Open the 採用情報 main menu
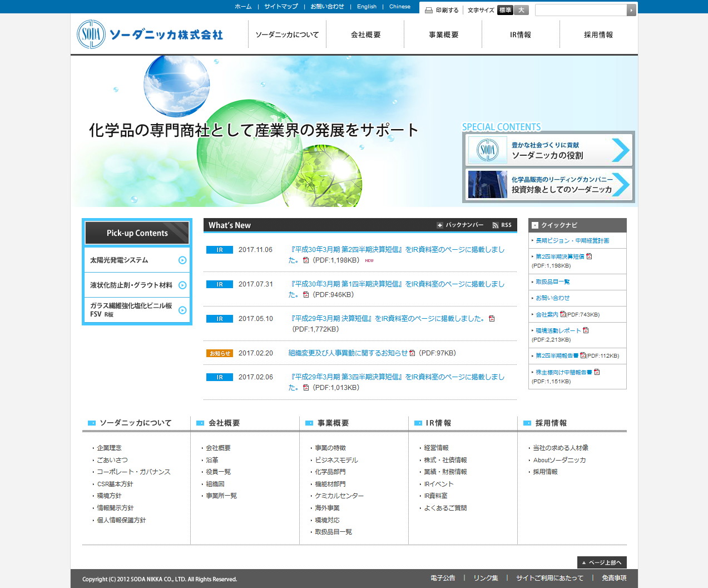The height and width of the screenshot is (588, 708). pyautogui.click(x=598, y=34)
